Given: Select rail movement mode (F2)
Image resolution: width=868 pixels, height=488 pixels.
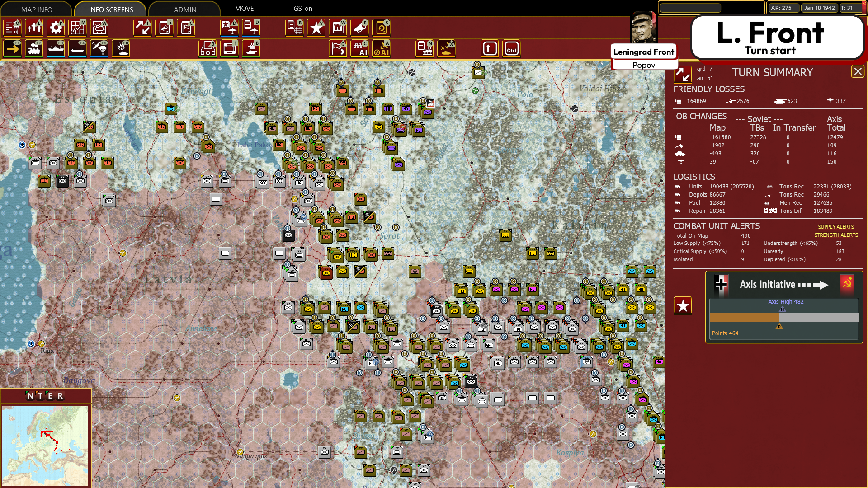Looking at the screenshot, I should coord(34,49).
